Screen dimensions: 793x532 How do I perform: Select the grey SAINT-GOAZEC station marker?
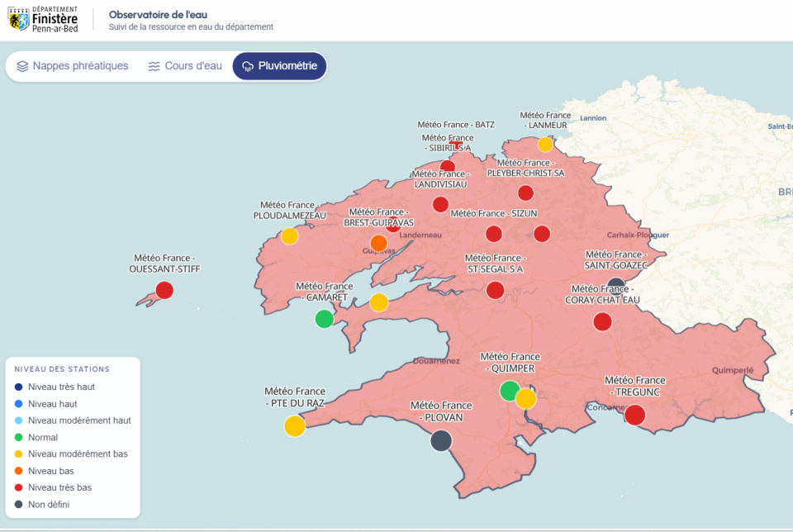click(x=616, y=283)
